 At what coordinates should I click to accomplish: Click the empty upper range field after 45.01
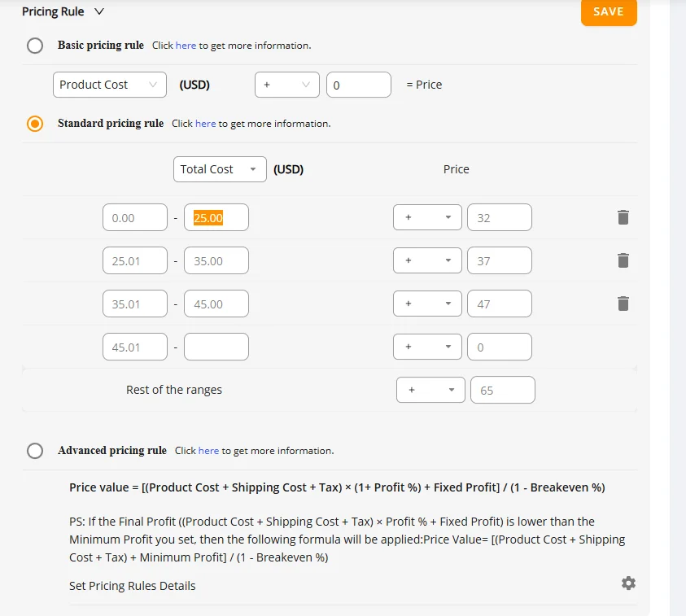click(216, 347)
